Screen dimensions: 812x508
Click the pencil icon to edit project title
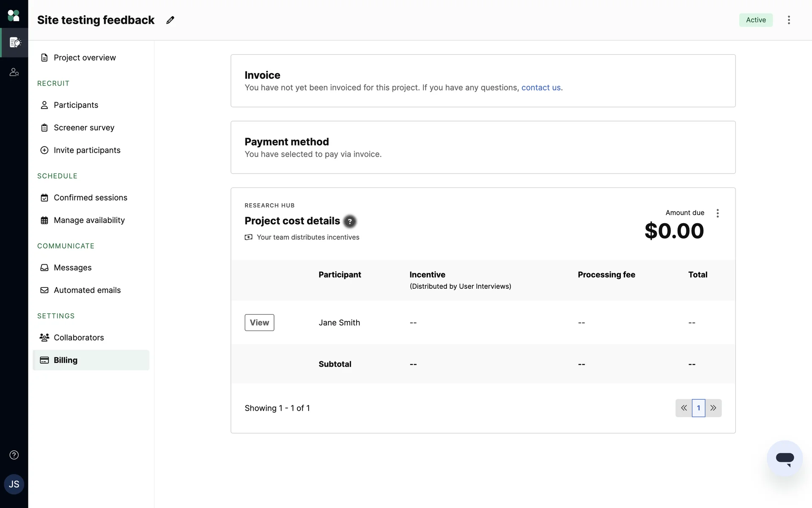click(x=170, y=20)
